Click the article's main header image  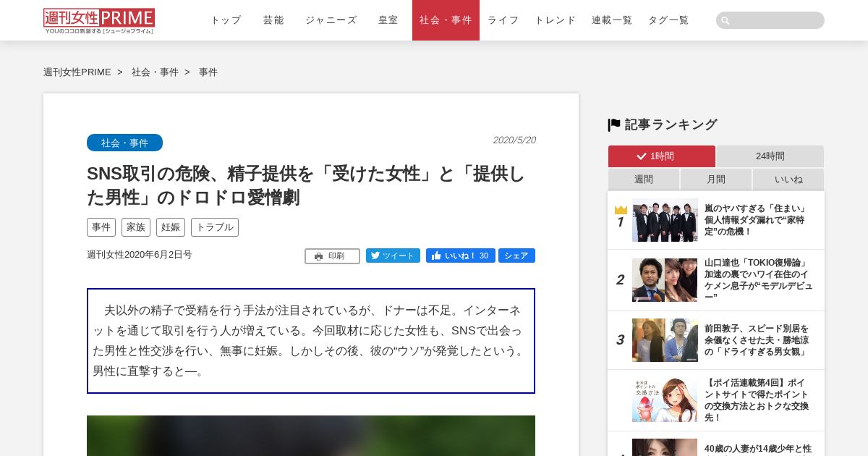tap(311, 436)
